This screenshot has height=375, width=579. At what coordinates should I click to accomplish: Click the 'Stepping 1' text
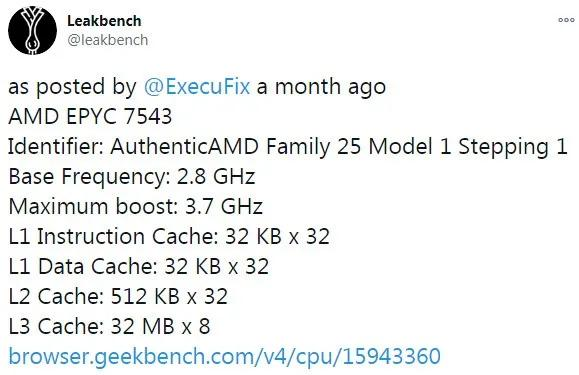coord(513,147)
